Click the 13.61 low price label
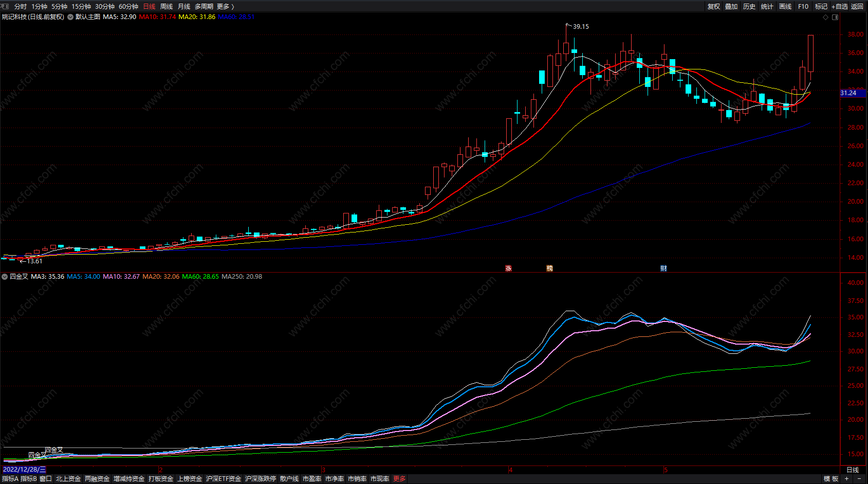Screen dimensions: 868x484 (34, 261)
